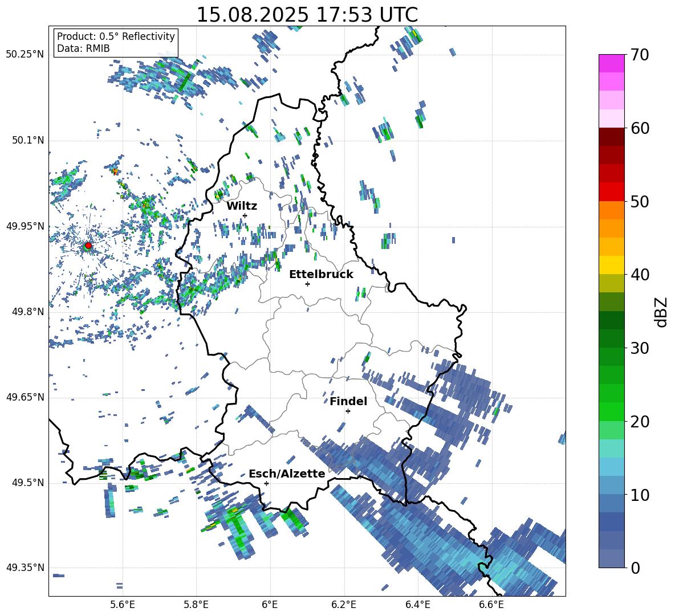The image size is (675, 616).
Task: Select the Ettelbruck city label
Action: click(x=321, y=275)
